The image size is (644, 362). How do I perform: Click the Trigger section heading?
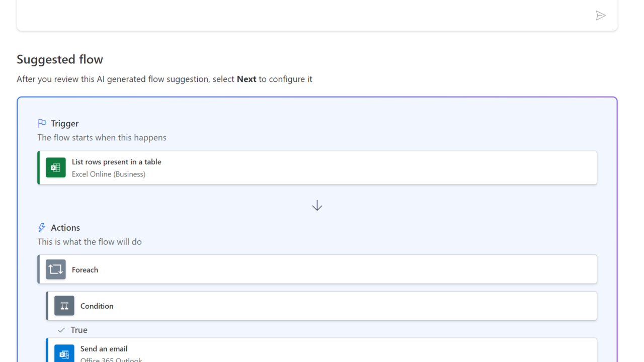(x=64, y=124)
